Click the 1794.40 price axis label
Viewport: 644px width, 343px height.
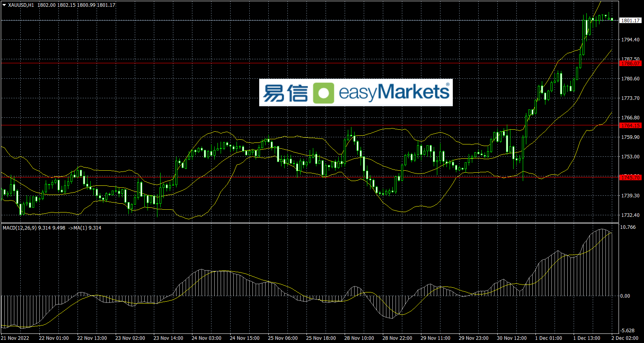tap(630, 40)
